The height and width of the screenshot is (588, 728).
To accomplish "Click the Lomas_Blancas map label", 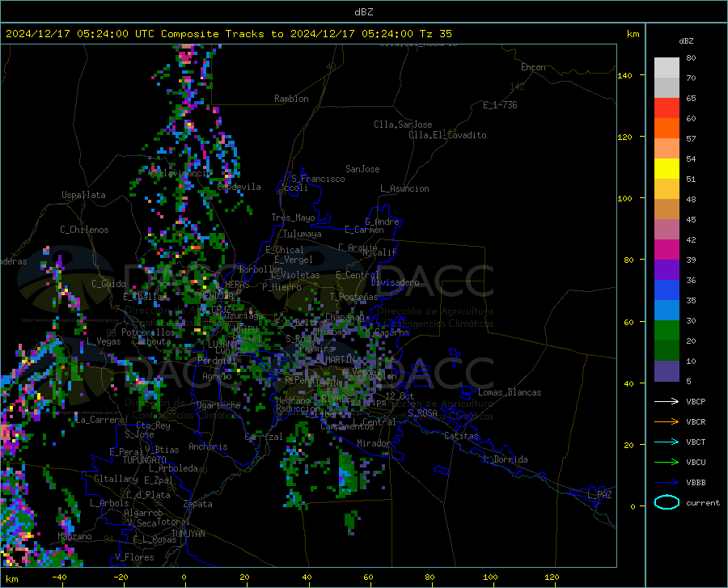I will click(x=510, y=392).
